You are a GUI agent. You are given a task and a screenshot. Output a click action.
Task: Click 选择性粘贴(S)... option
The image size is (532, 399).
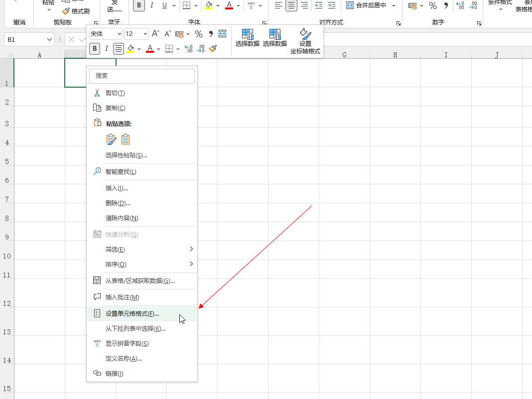click(126, 155)
